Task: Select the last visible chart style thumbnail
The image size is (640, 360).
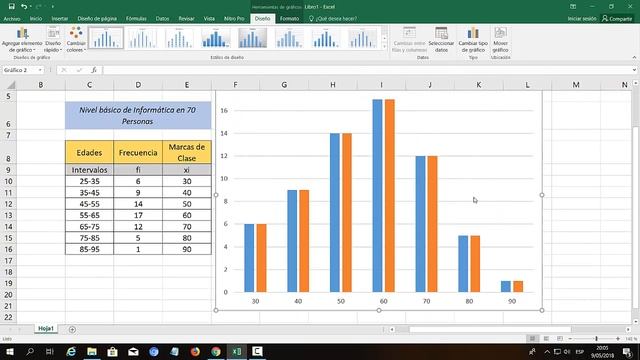Action: (x=362, y=38)
